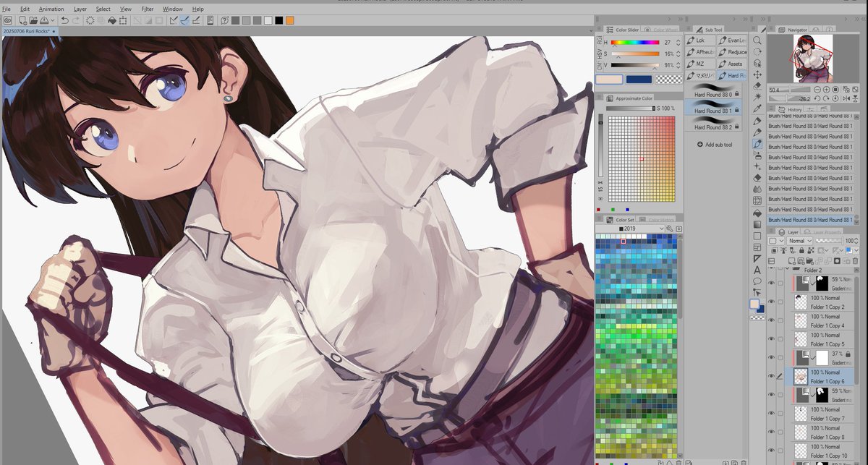This screenshot has width=868, height=465.
Task: Toggle visibility of Folder 1 Copy 2
Action: pyautogui.click(x=771, y=302)
